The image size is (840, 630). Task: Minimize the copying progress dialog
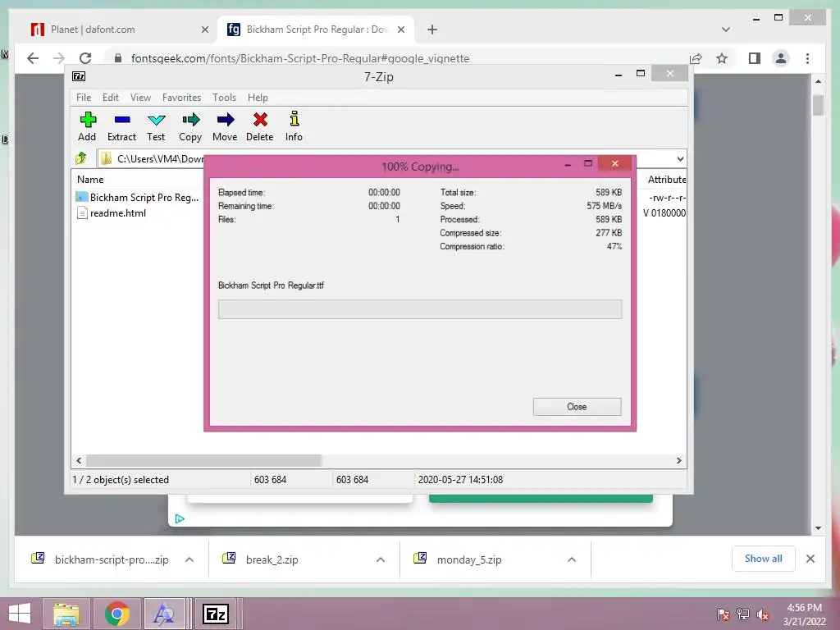pos(568,164)
